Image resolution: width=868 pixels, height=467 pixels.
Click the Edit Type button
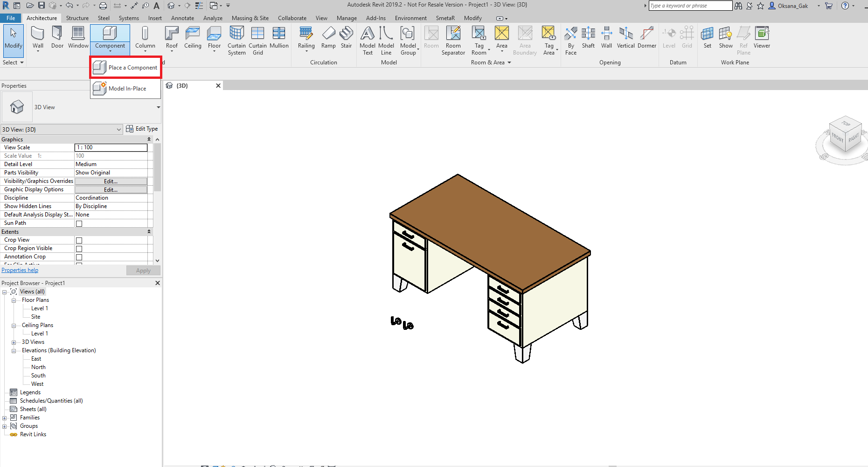pyautogui.click(x=143, y=129)
